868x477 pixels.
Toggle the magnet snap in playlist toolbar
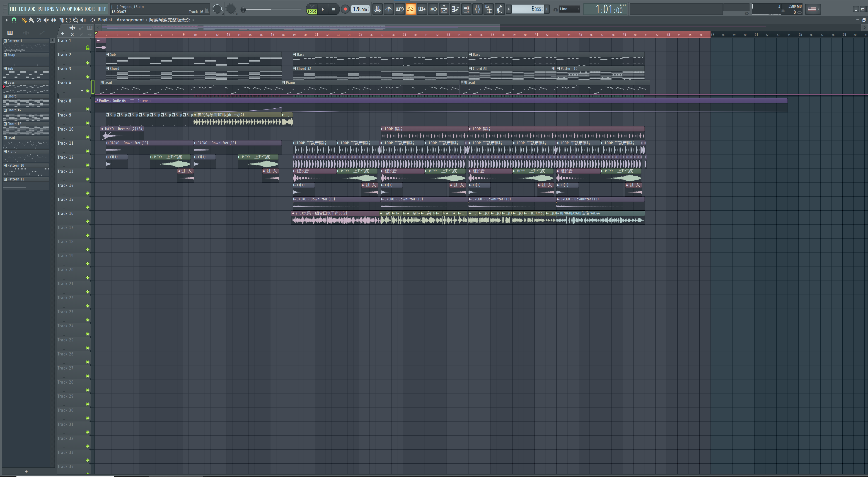[x=14, y=20]
